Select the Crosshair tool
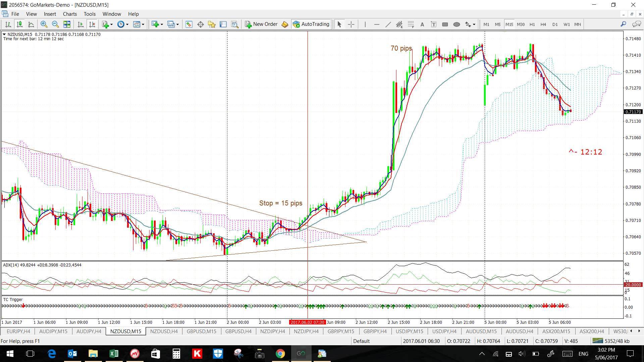 [351, 24]
